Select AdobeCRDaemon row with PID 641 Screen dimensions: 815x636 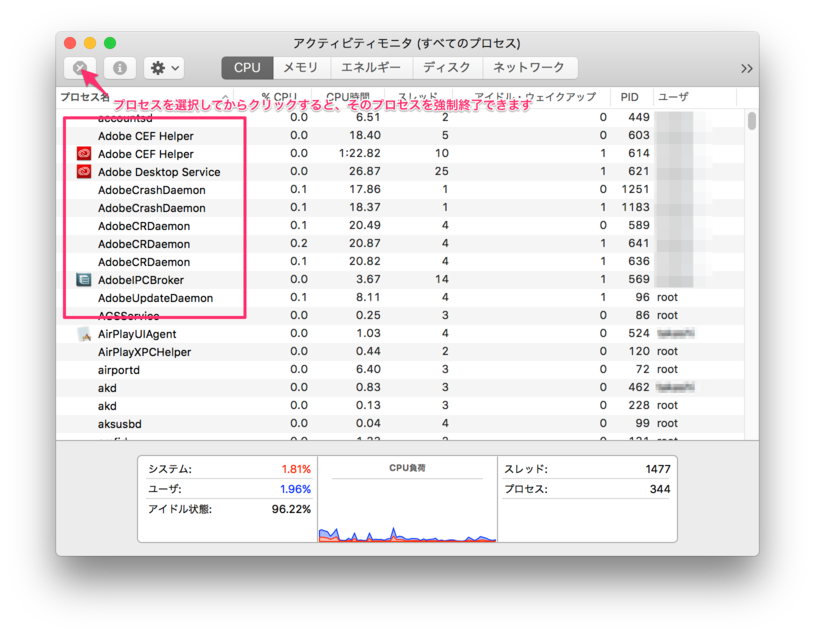(400, 244)
